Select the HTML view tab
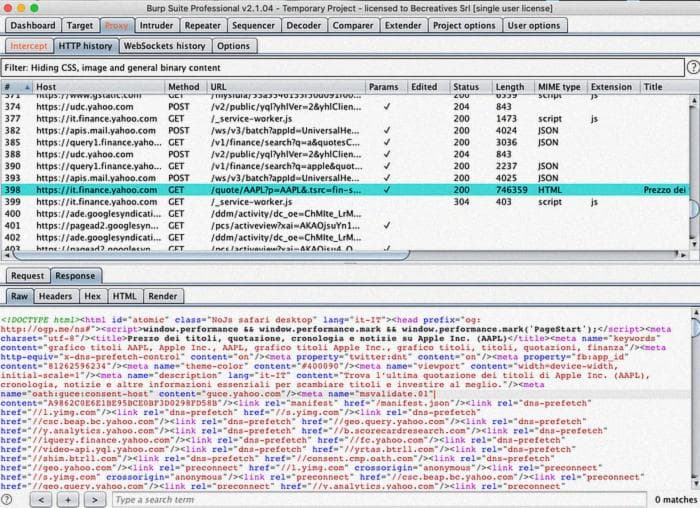The height and width of the screenshot is (508, 700). (x=125, y=296)
